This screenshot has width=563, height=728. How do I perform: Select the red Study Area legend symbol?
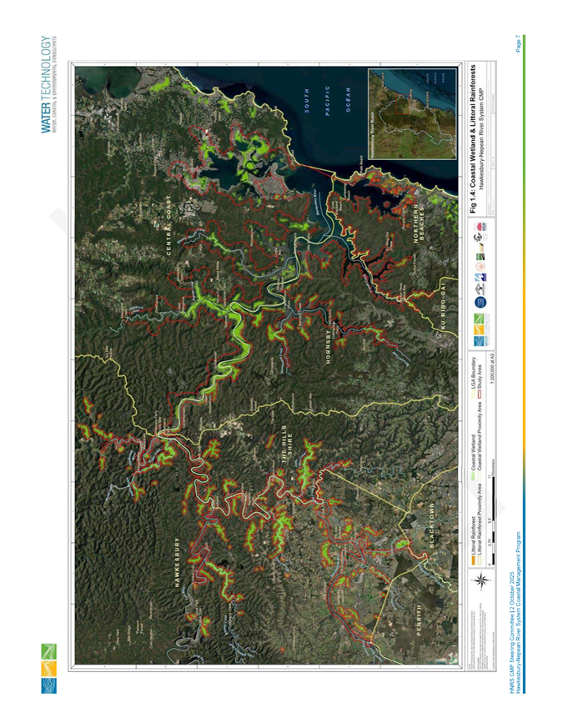[481, 379]
